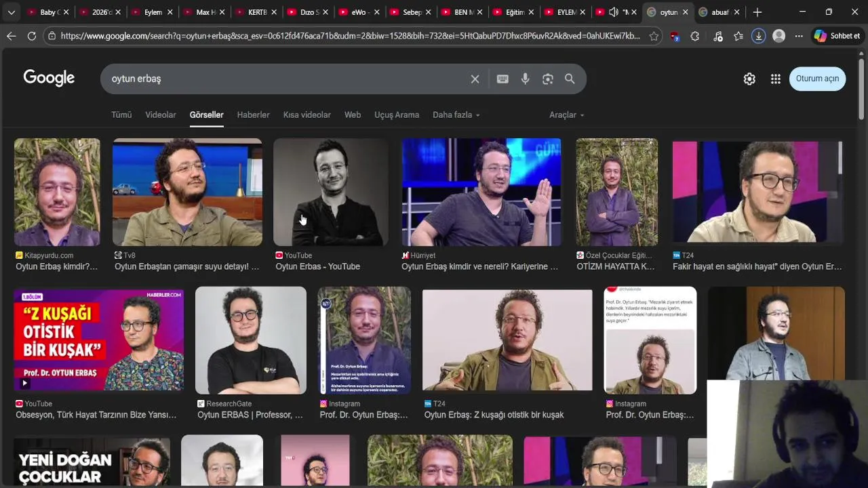Open the Hürriyet image result
The image size is (868, 488).
(481, 192)
